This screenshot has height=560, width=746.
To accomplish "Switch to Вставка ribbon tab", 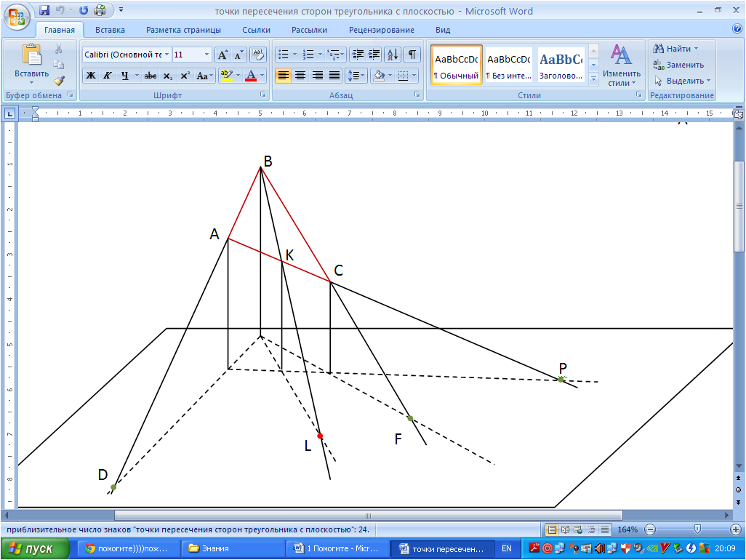I will click(110, 30).
